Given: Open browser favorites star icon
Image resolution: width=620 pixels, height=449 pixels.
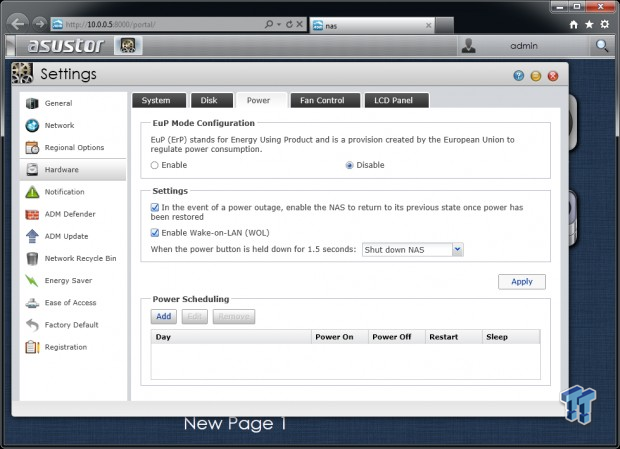Looking at the screenshot, I should [589, 25].
